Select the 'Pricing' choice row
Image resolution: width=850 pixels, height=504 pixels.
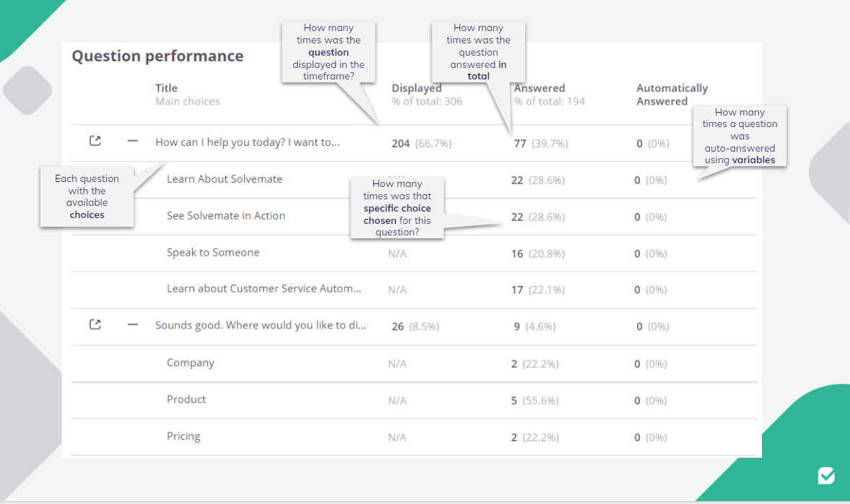tap(414, 437)
